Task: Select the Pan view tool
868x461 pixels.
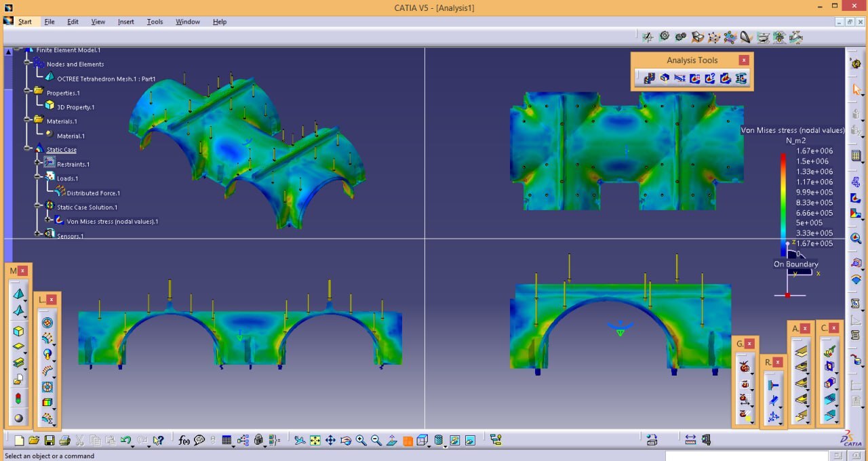Action: 330,441
